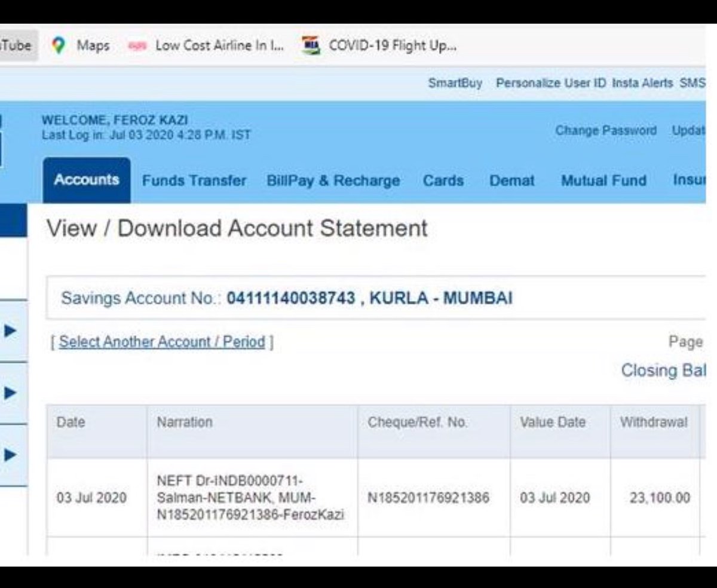The width and height of the screenshot is (717, 588).
Task: Open the Maps bookmark icon
Action: pyautogui.click(x=59, y=45)
